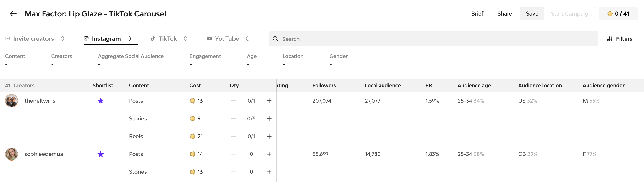This screenshot has height=182, width=644.
Task: Open sophieedemua creator name
Action: [43, 154]
